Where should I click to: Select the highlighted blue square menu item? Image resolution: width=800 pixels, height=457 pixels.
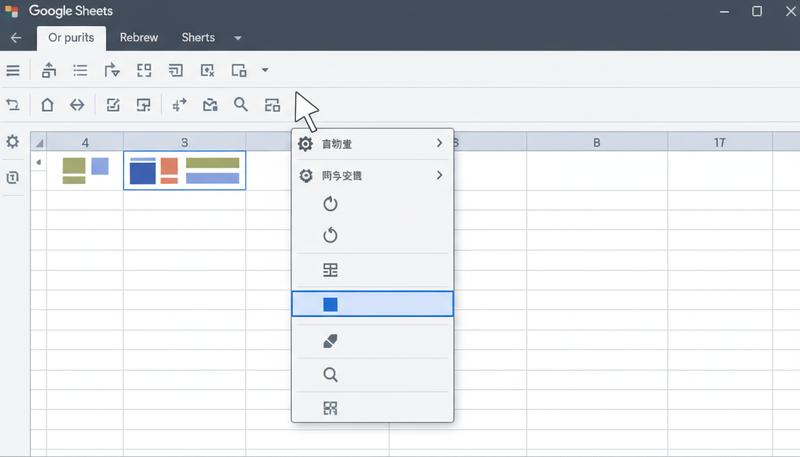point(372,304)
